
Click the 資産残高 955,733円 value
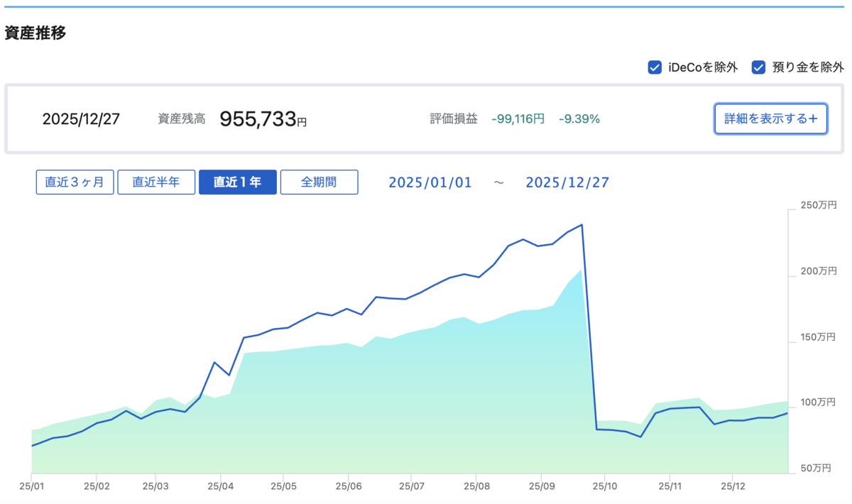click(x=263, y=119)
